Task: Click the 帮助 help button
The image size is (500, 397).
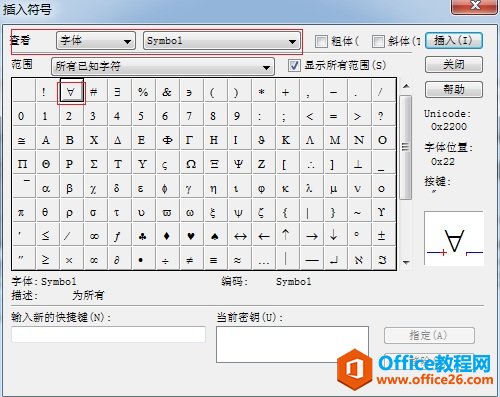Action: coord(454,89)
